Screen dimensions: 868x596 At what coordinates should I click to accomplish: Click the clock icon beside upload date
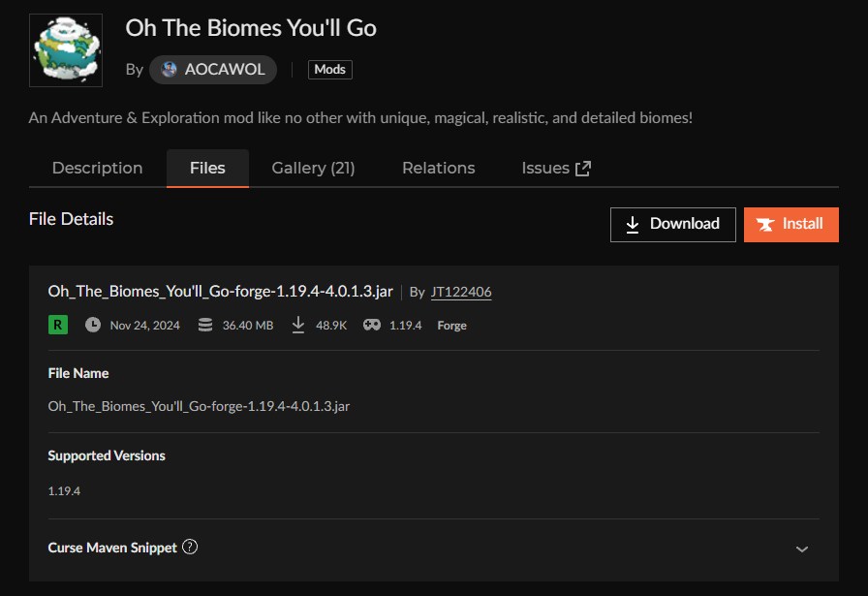coord(93,325)
